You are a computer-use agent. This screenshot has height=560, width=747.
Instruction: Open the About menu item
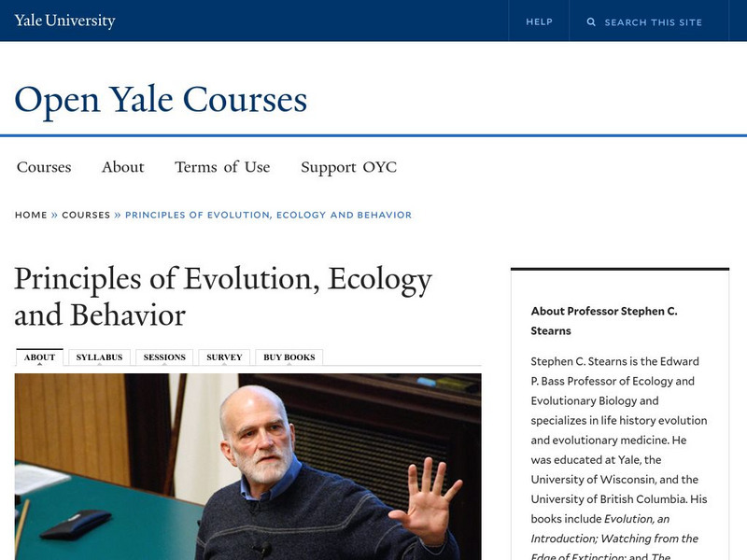tap(122, 167)
